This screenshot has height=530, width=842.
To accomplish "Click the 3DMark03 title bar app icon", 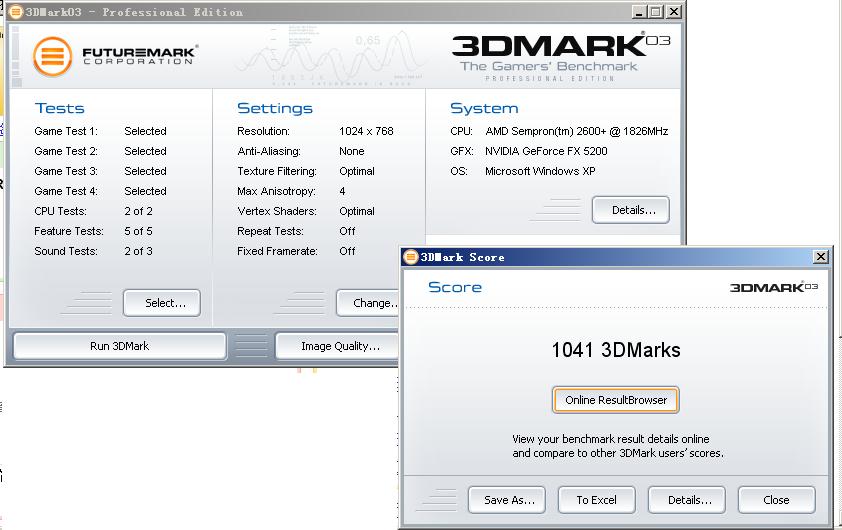I will tap(15, 12).
